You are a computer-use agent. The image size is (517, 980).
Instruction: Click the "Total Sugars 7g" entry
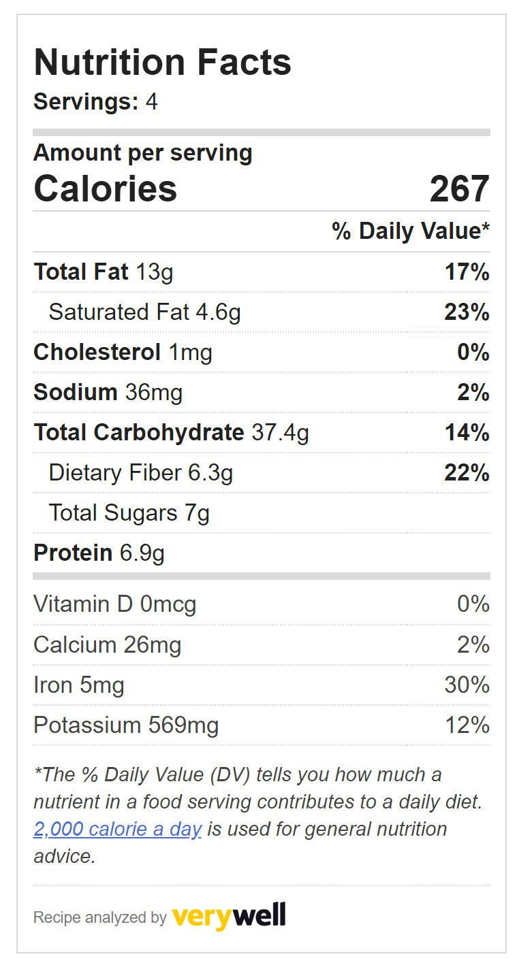(129, 513)
